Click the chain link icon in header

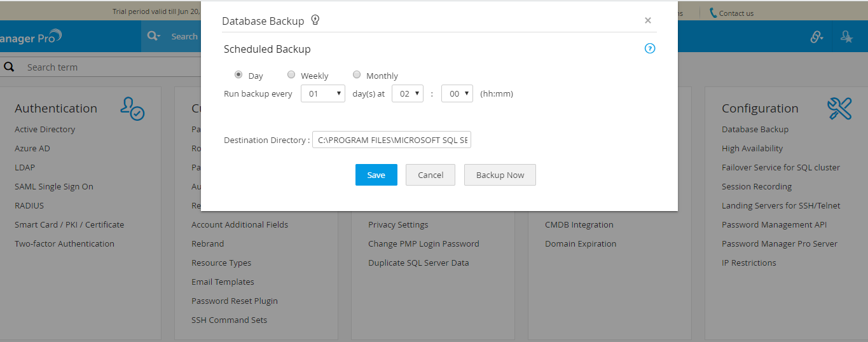click(816, 37)
